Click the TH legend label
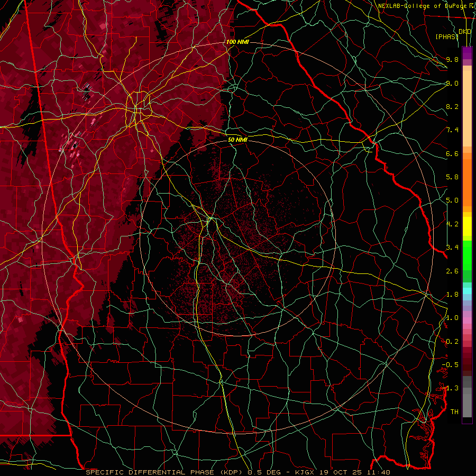 (454, 412)
